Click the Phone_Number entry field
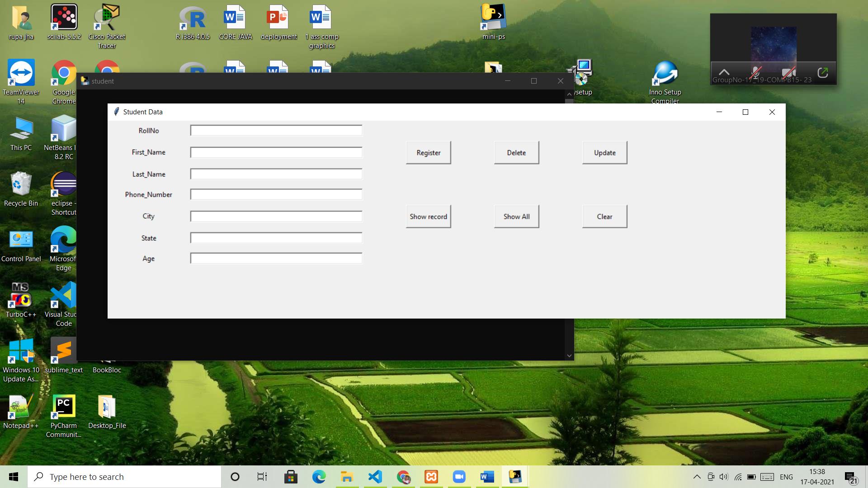Screen dimensions: 868x488 [x=276, y=194]
